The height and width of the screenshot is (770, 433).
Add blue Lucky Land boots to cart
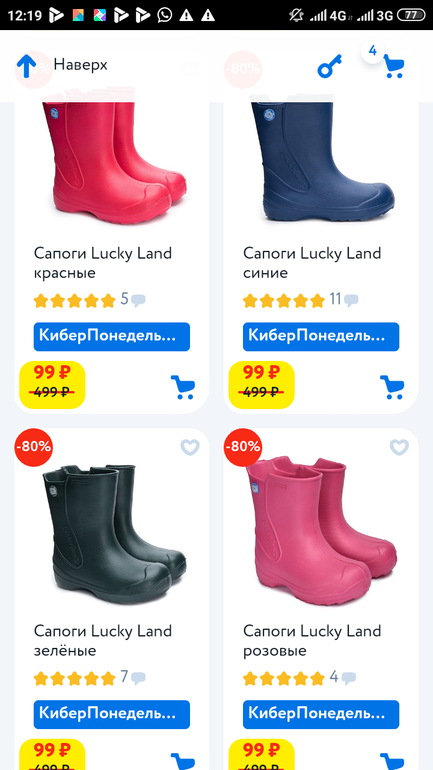point(392,387)
